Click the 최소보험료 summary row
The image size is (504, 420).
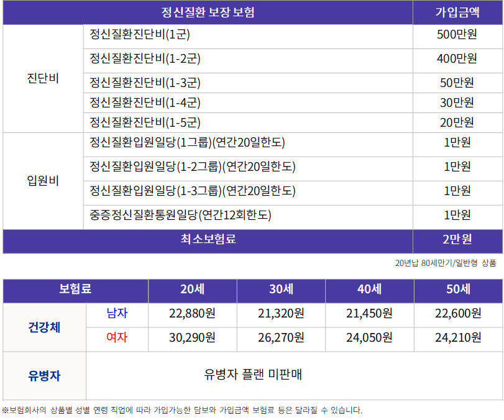pyautogui.click(x=208, y=240)
